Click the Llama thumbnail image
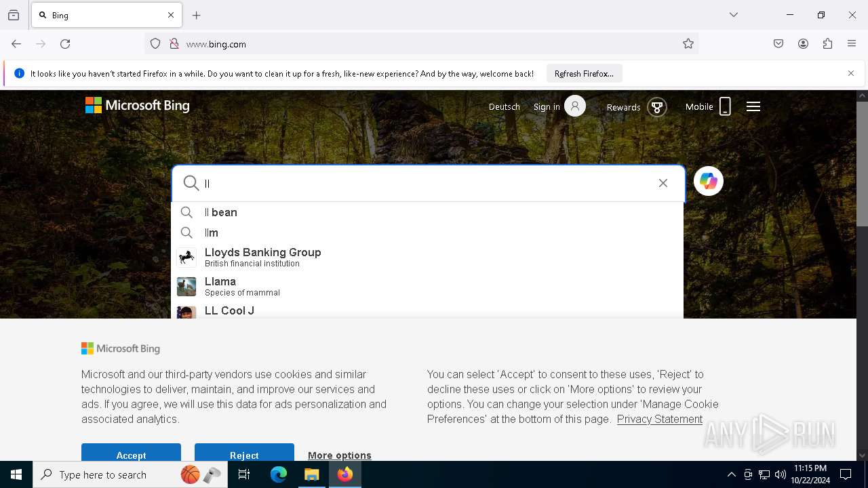 (186, 287)
